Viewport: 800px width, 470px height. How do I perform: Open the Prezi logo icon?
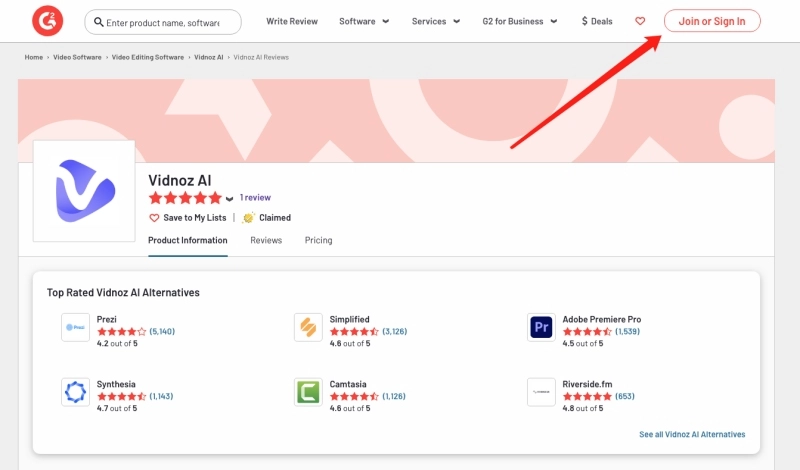coord(75,327)
